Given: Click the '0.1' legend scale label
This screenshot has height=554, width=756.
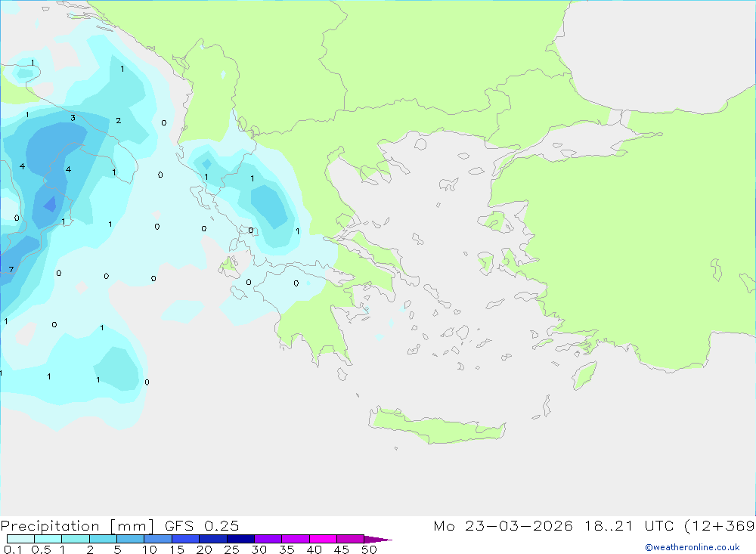Looking at the screenshot, I should click(13, 549).
